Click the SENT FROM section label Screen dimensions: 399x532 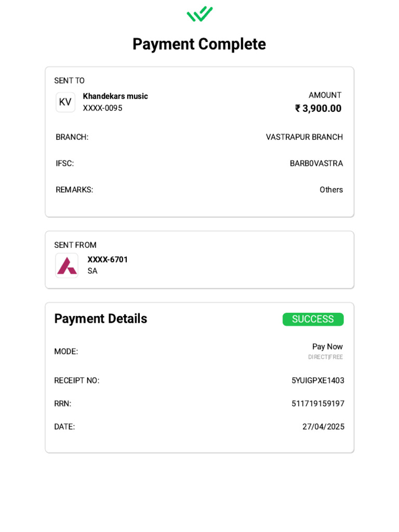[x=75, y=245]
